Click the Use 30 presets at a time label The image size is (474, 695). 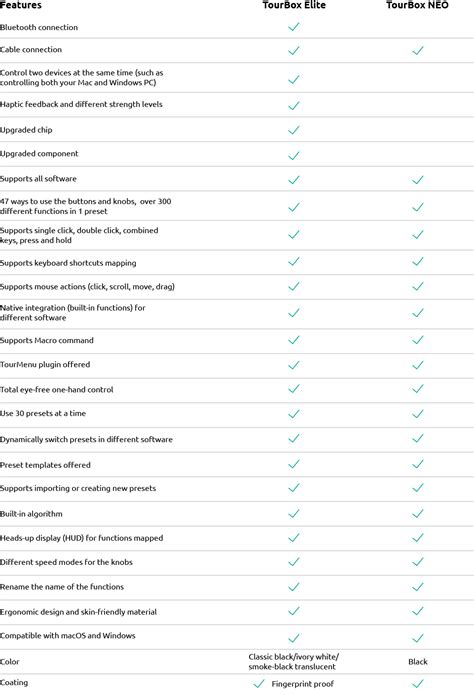coord(43,414)
